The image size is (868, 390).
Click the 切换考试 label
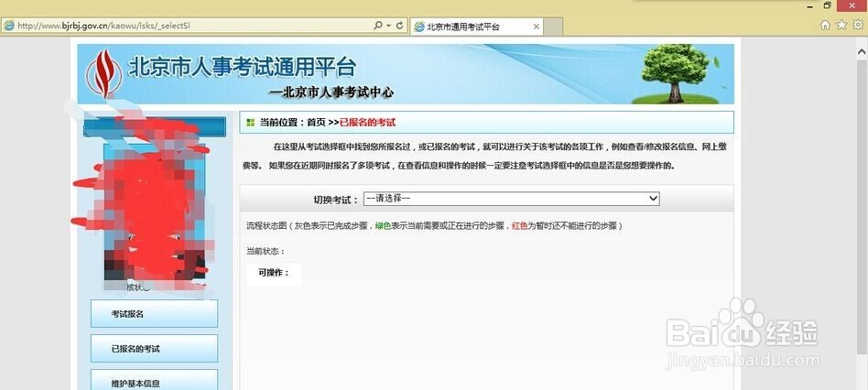[336, 200]
